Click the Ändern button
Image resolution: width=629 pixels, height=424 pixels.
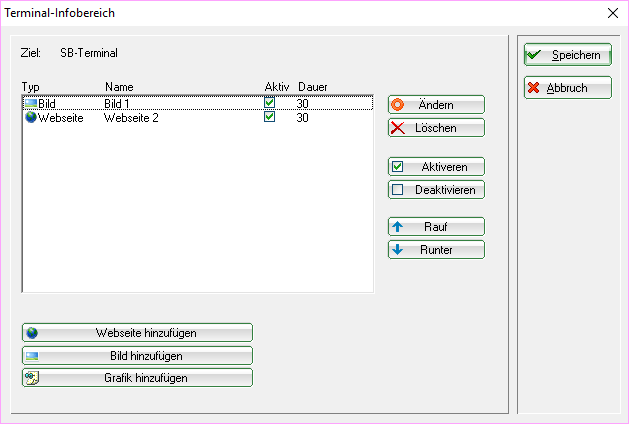point(436,105)
